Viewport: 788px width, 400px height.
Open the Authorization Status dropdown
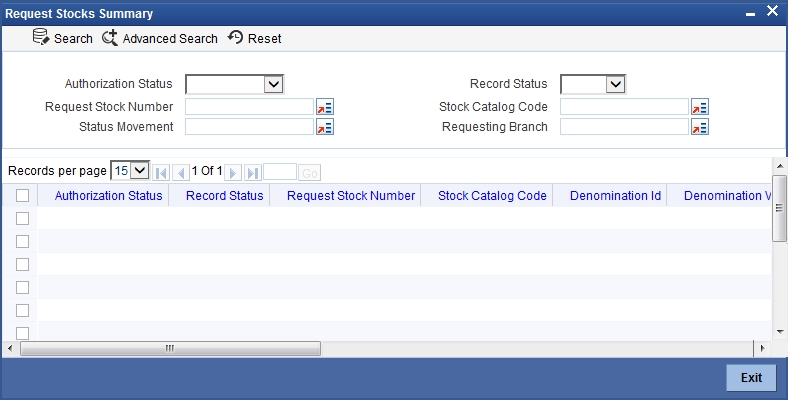point(234,84)
